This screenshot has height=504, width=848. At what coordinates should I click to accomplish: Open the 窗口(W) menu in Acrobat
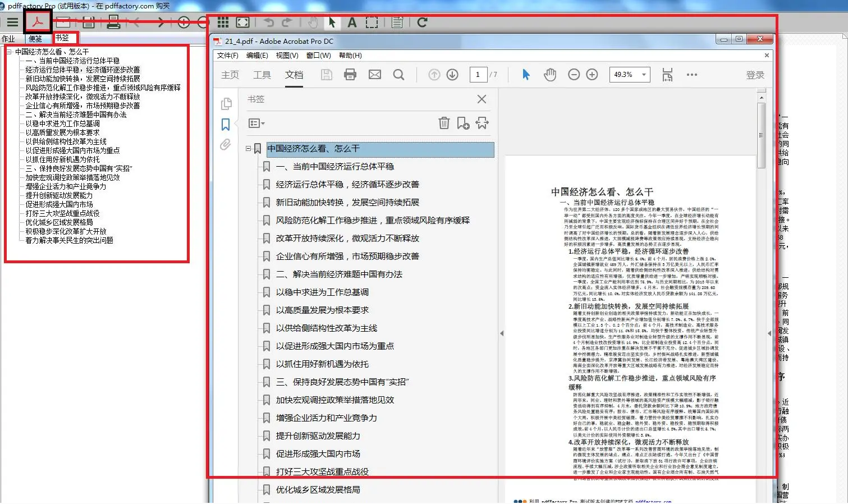click(318, 56)
